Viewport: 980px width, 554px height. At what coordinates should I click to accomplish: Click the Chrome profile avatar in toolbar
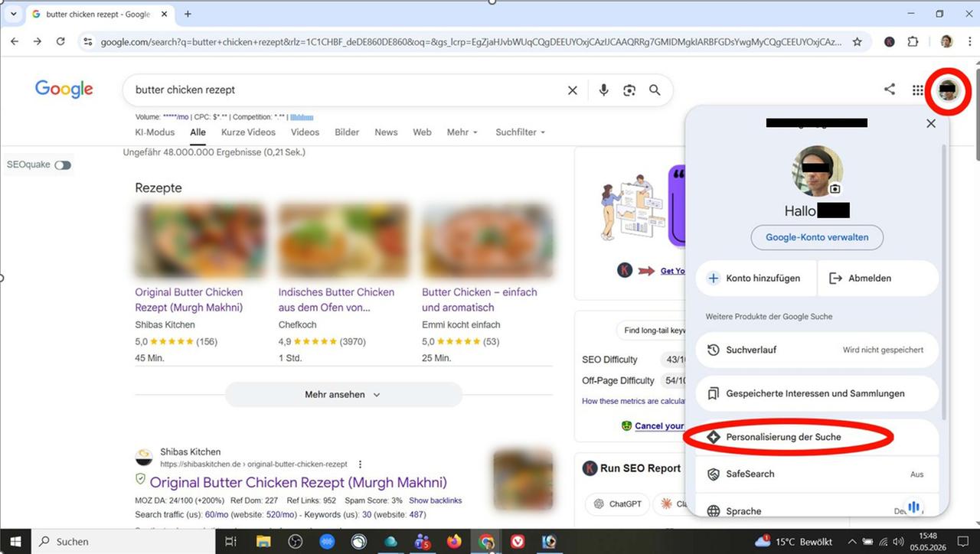click(946, 41)
